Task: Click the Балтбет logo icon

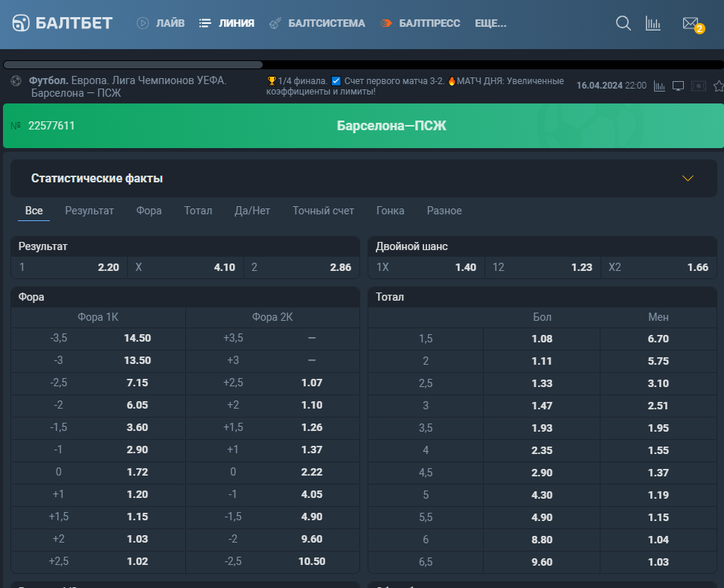Action: coord(21,22)
